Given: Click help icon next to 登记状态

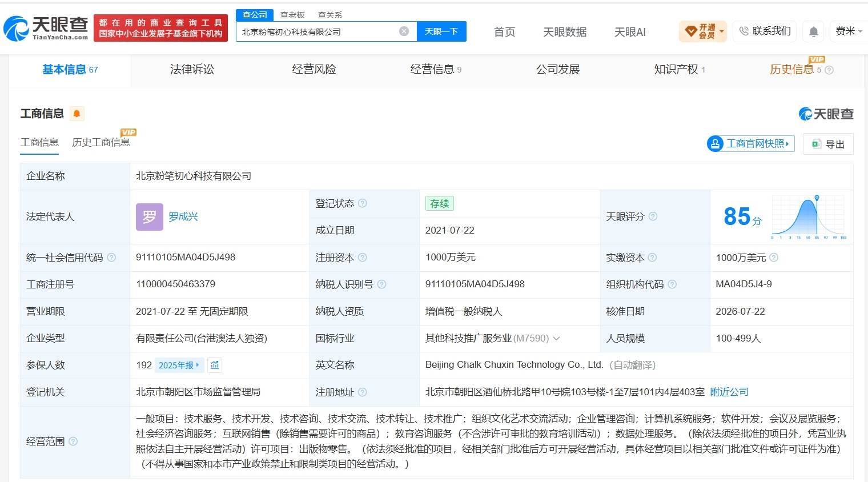Looking at the screenshot, I should [362, 203].
